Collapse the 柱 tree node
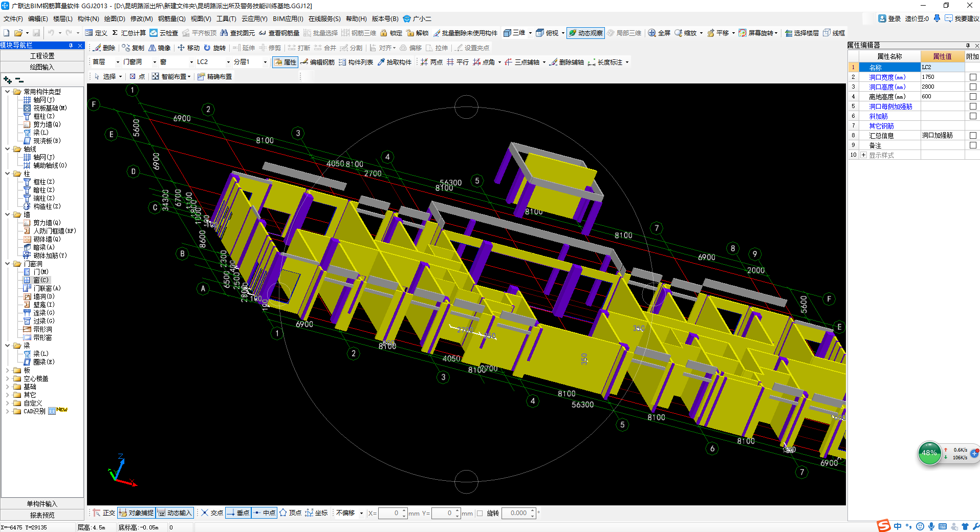980x532 pixels. click(x=7, y=174)
